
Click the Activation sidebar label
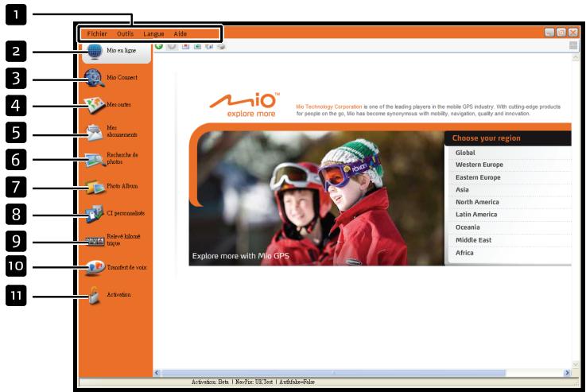click(118, 294)
